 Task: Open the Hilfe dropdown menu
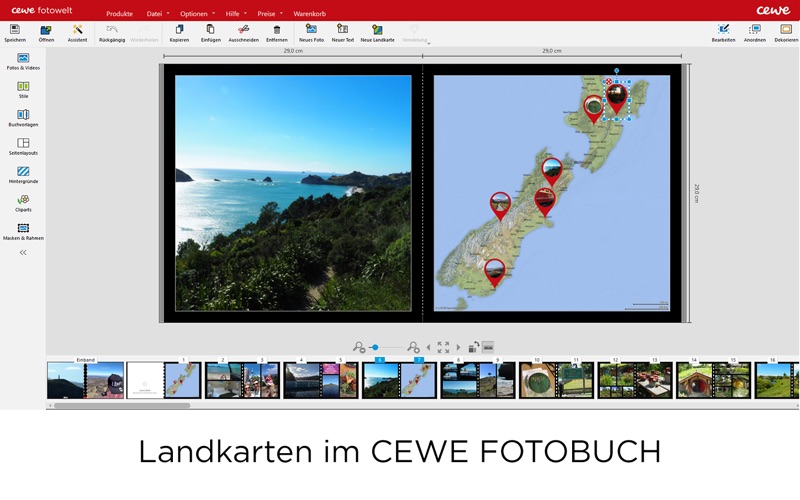(x=236, y=14)
